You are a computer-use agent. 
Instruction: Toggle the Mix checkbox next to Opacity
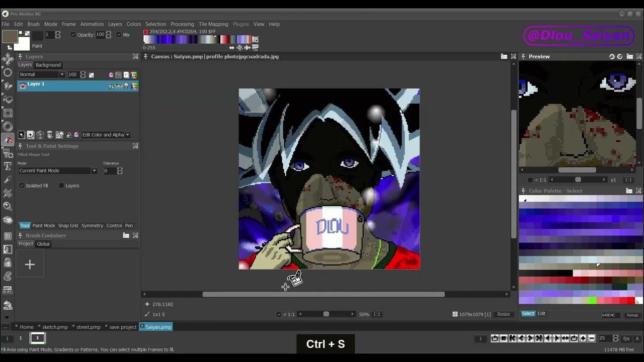(x=119, y=35)
